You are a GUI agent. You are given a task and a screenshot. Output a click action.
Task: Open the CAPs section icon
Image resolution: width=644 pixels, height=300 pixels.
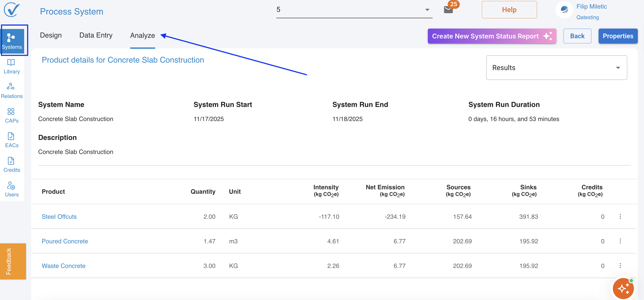(11, 116)
